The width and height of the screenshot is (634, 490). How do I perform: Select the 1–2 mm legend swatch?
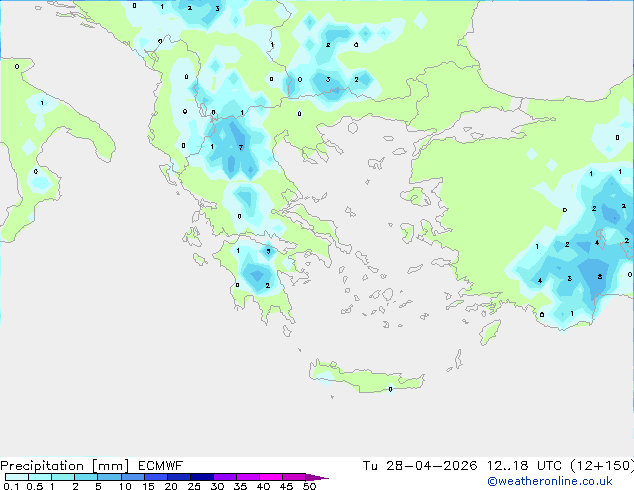(x=63, y=477)
